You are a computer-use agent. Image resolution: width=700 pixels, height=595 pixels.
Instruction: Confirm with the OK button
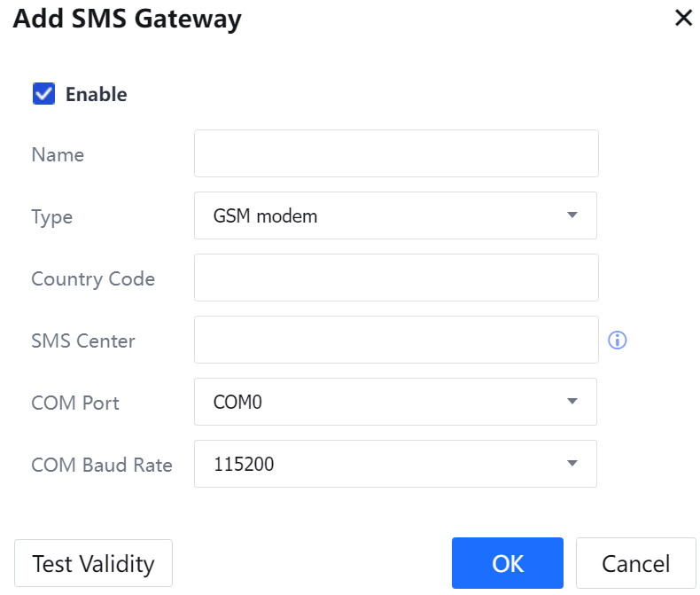click(x=508, y=563)
